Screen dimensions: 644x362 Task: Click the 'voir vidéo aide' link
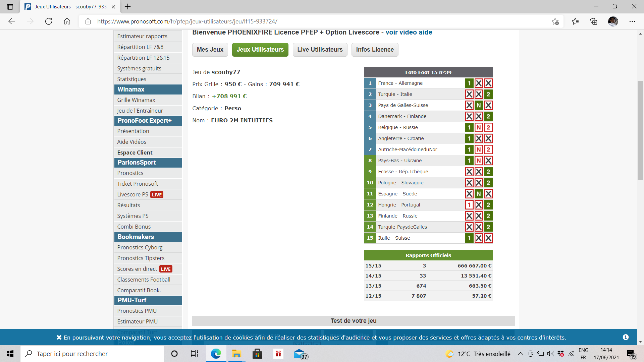[x=409, y=32]
